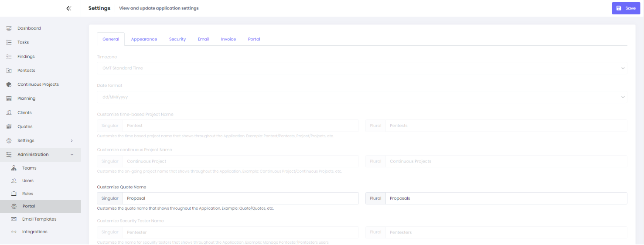Image resolution: width=644 pixels, height=245 pixels.
Task: Switch to the Security tab
Action: click(x=177, y=39)
